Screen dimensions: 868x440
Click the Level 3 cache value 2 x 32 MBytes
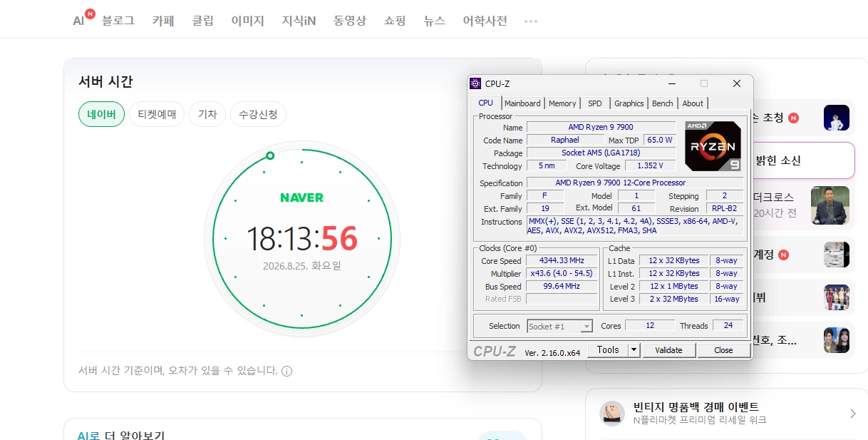pyautogui.click(x=673, y=299)
